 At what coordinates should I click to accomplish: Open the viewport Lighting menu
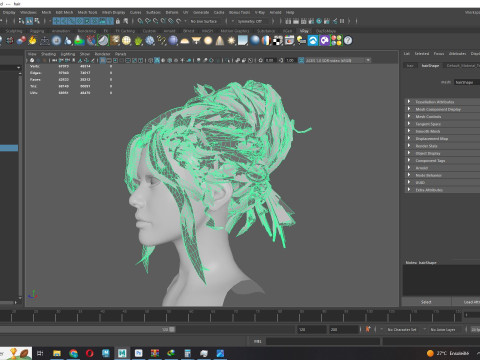coord(68,54)
